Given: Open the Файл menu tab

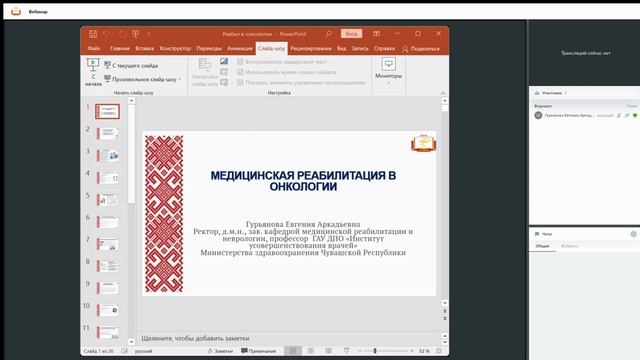Looking at the screenshot, I should [94, 48].
